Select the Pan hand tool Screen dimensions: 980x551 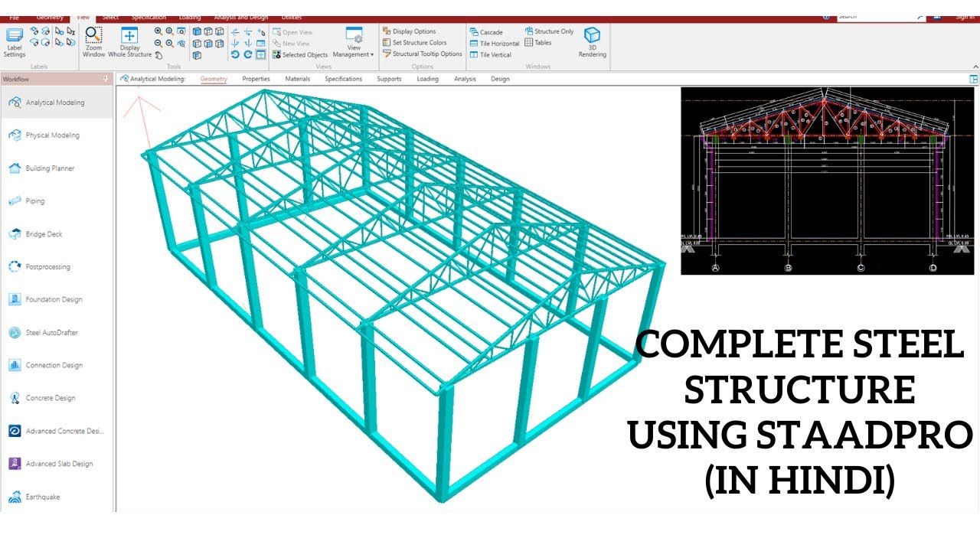(158, 55)
